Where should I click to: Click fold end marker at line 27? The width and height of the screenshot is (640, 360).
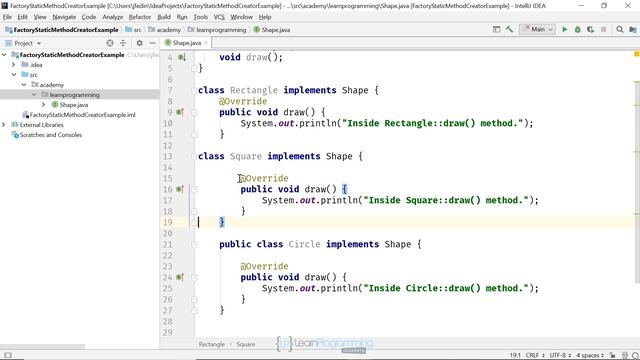click(194, 311)
